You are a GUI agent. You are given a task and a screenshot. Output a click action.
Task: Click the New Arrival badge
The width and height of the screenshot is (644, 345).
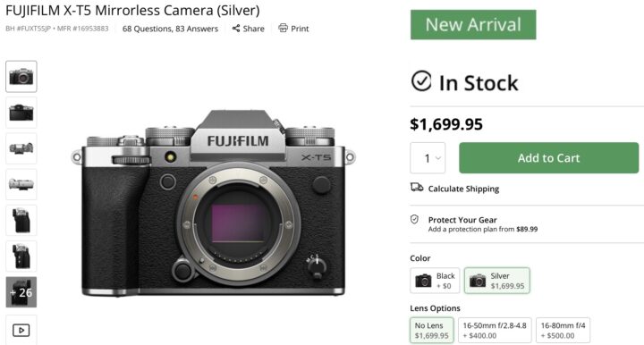click(x=473, y=25)
